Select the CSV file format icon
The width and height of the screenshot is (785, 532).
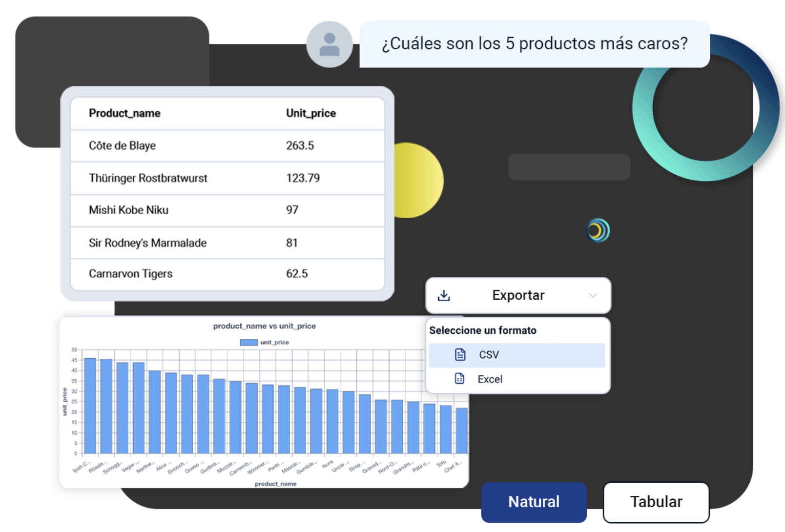[459, 355]
